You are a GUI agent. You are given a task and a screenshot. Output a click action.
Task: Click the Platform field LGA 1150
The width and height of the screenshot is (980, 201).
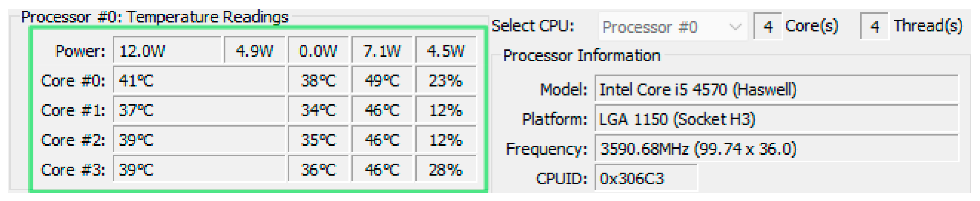(x=776, y=119)
